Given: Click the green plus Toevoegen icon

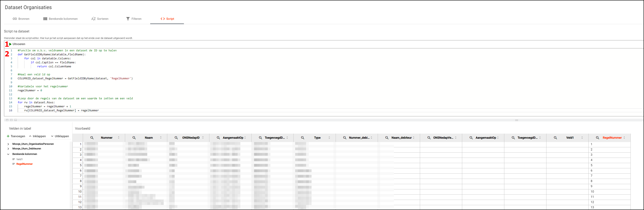Looking at the screenshot, I should (8, 136).
